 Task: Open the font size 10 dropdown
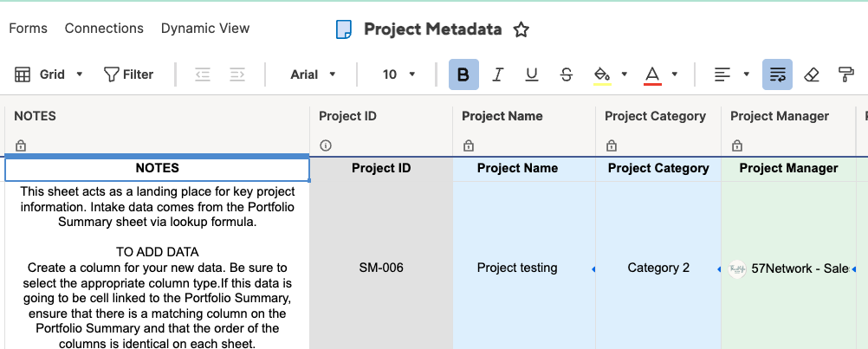pyautogui.click(x=399, y=74)
